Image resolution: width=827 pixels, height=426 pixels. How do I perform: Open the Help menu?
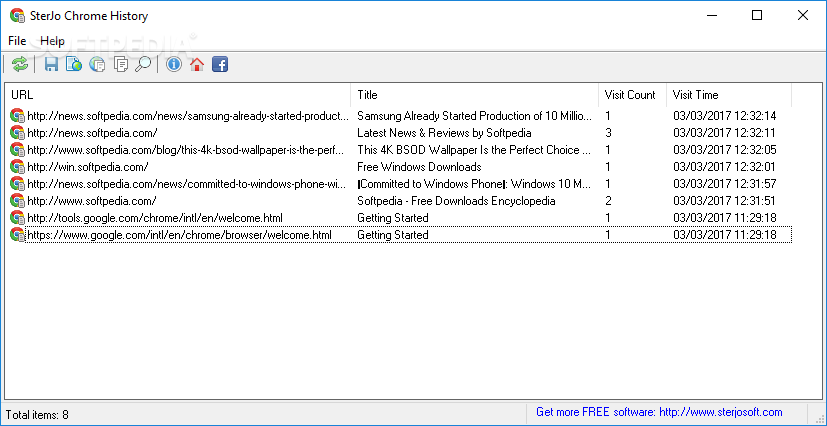(x=52, y=41)
